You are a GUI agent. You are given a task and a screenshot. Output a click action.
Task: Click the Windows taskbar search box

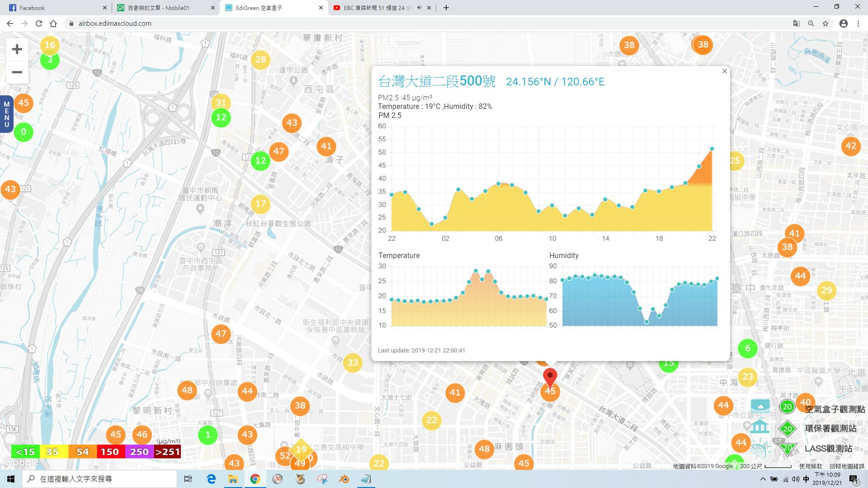click(x=99, y=479)
